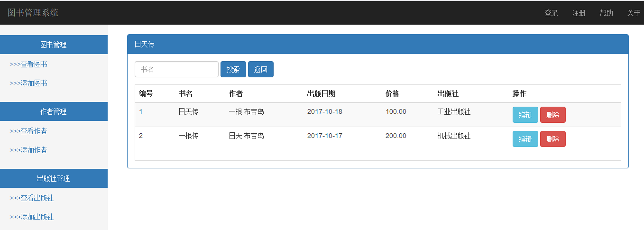Viewport: 644px width, 230px height.
Task: Select author cell 一根 布吉岛
Action: 247,112
